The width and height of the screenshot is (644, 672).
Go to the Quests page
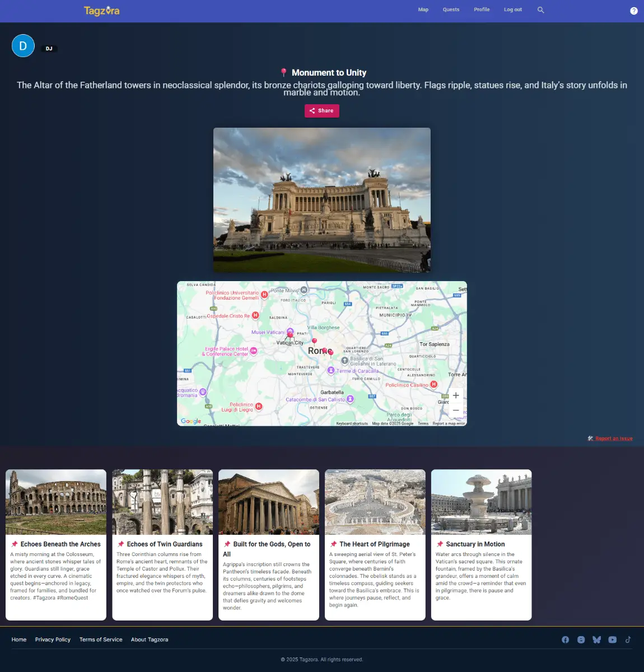[451, 10]
